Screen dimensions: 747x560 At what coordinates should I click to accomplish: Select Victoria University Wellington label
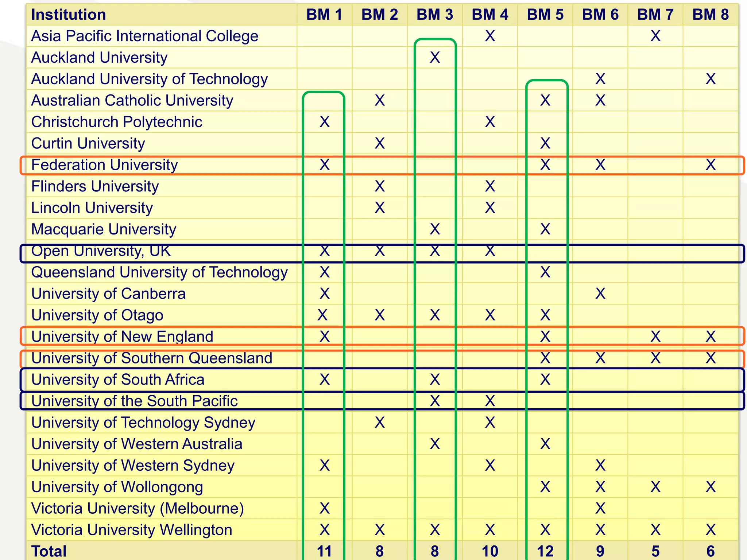click(132, 530)
